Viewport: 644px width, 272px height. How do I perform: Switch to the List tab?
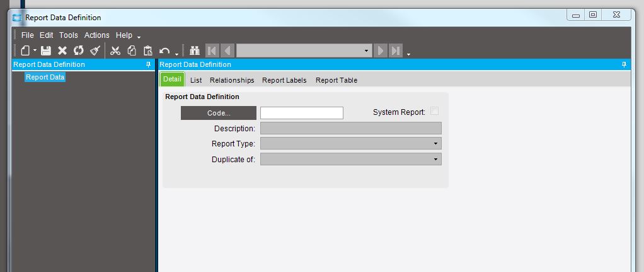196,80
